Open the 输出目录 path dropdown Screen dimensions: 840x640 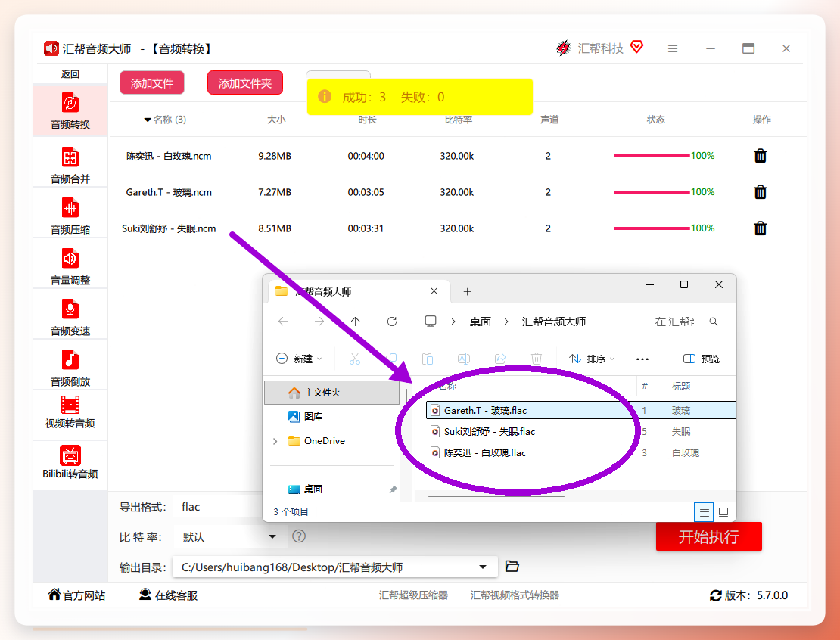coord(483,567)
